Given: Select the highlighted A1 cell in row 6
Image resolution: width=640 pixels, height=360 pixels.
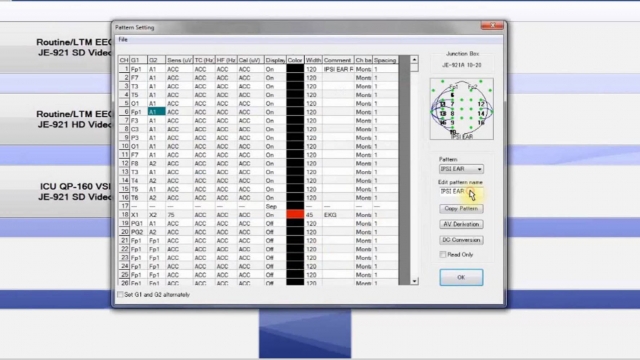Looking at the screenshot, I should (x=156, y=112).
